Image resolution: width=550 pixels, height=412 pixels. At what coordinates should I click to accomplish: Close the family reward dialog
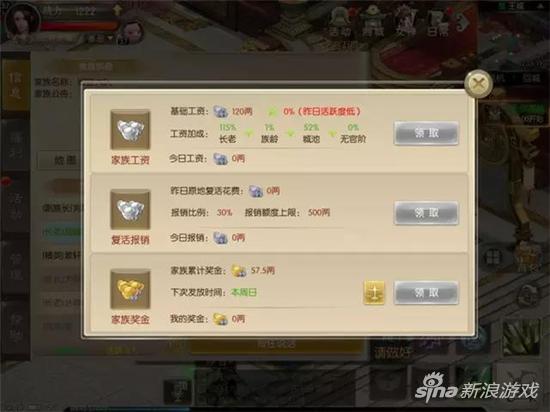tap(478, 84)
